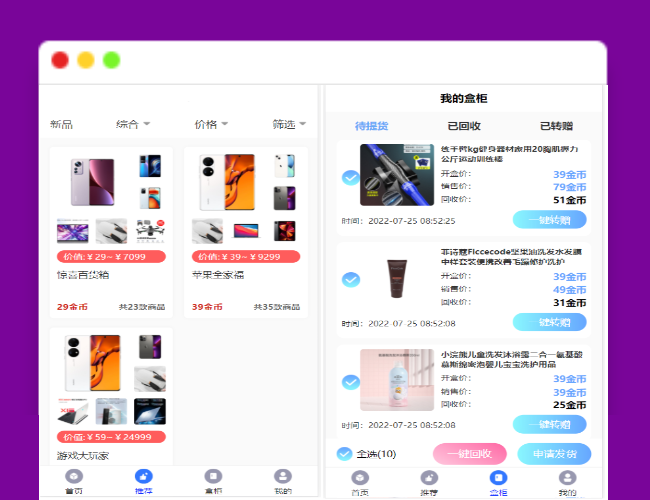Viewport: 650px width, 500px height.
Task: Click green maximize window dot
Action: point(112,60)
